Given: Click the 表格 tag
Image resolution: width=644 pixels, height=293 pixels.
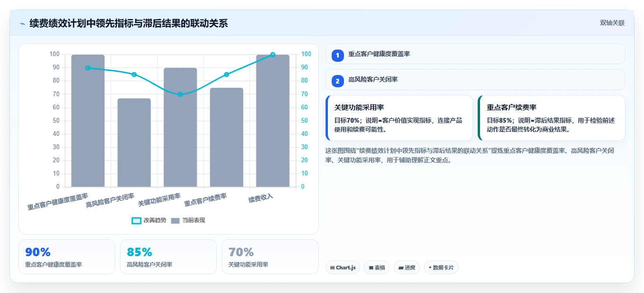Looking at the screenshot, I should click(x=377, y=268).
